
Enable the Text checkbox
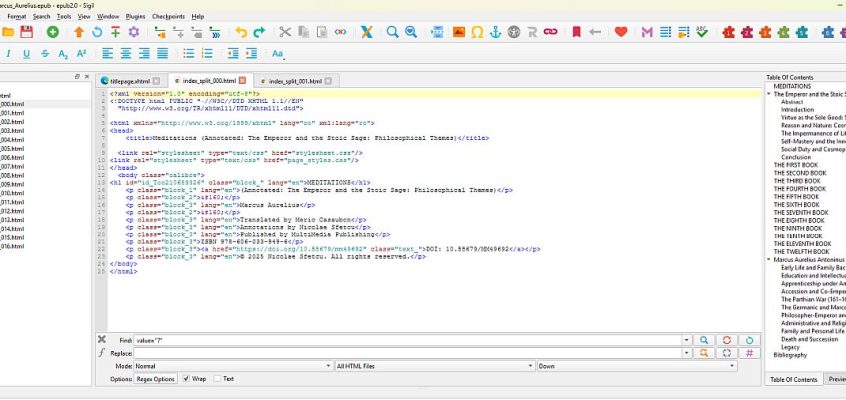pos(217,379)
